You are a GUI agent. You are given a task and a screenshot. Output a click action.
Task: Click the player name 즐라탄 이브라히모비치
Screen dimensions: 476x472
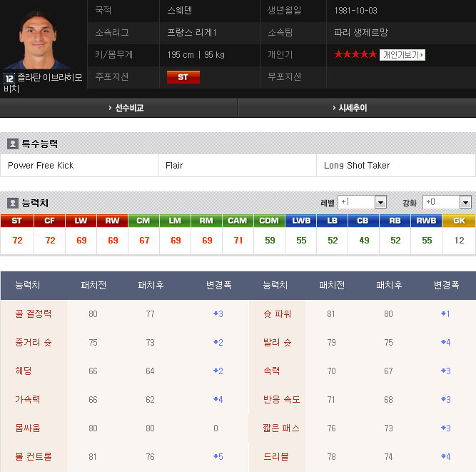(x=43, y=83)
